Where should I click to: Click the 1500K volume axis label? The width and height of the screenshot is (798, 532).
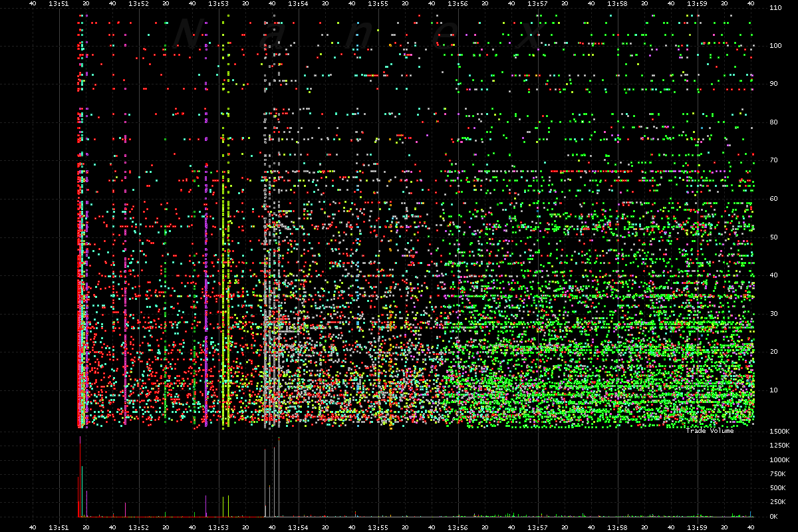779,432
